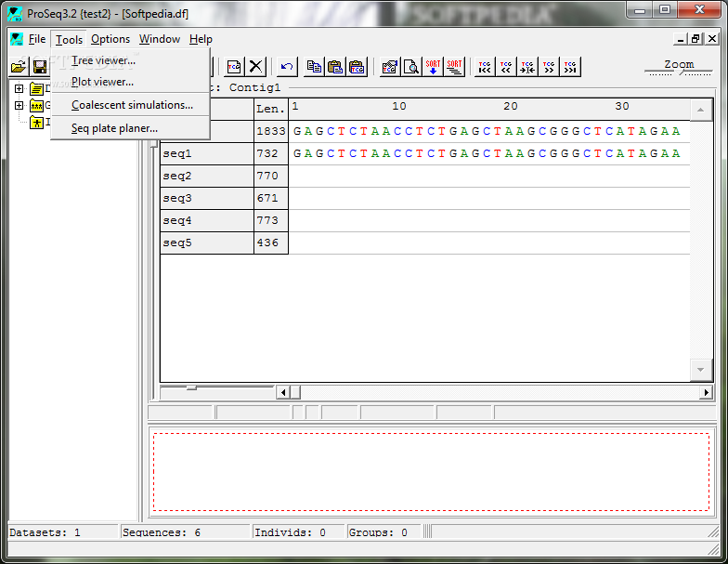Screen dimensions: 728x564
Task: Minimize the inner document window
Action: coord(681,39)
